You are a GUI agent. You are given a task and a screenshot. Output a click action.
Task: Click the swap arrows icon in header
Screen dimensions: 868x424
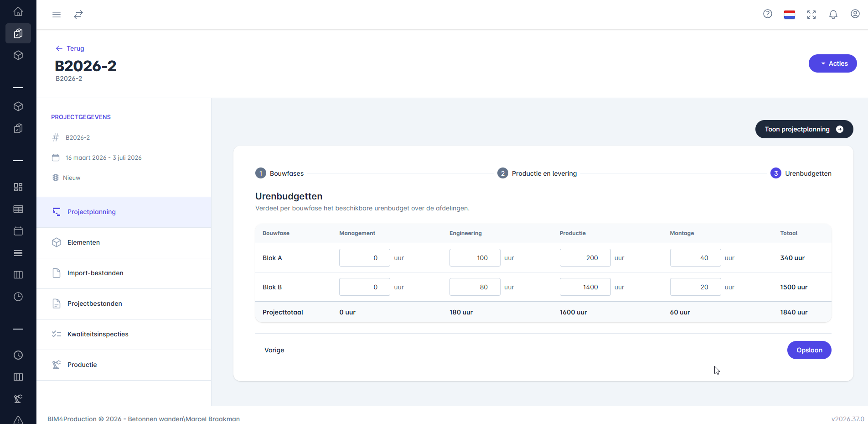pos(78,15)
